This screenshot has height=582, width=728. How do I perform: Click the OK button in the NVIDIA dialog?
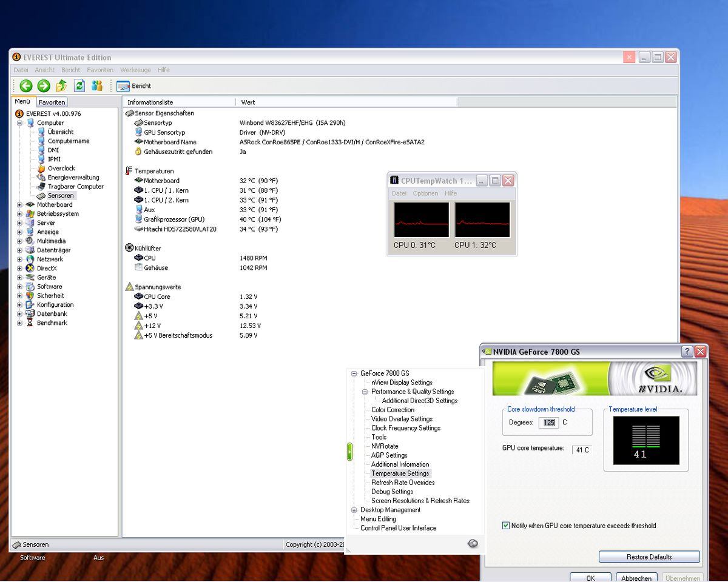coord(590,578)
